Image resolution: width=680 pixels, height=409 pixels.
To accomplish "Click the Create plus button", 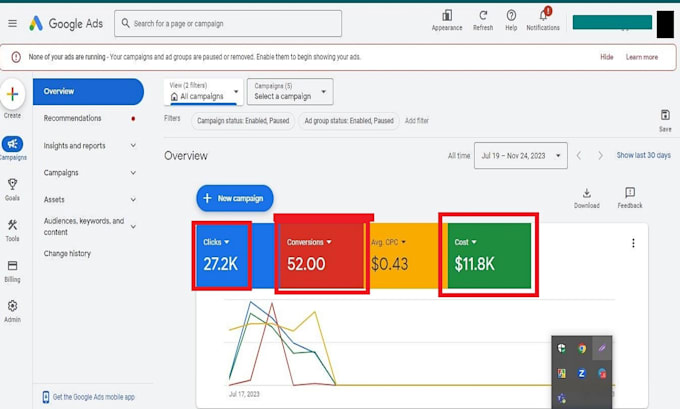I will [13, 94].
